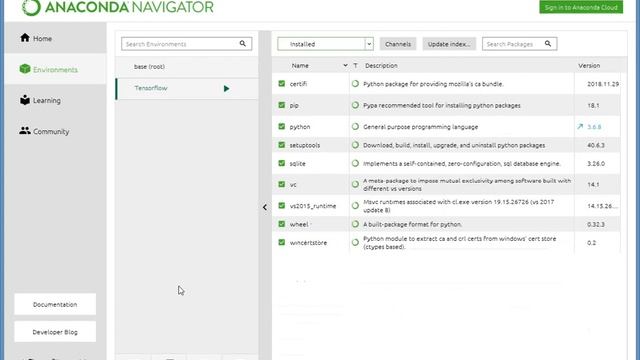Select the Tensorflow environment
The image size is (640, 360).
tap(187, 89)
